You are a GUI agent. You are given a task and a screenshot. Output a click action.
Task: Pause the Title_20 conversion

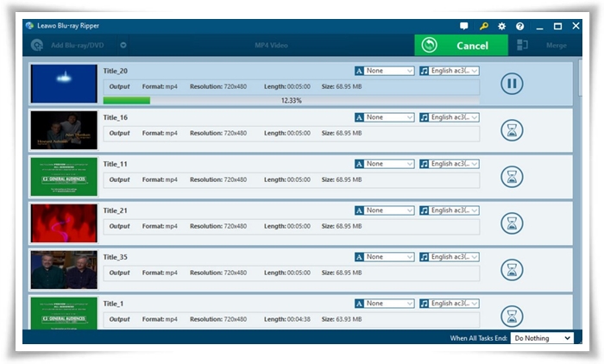click(x=512, y=84)
